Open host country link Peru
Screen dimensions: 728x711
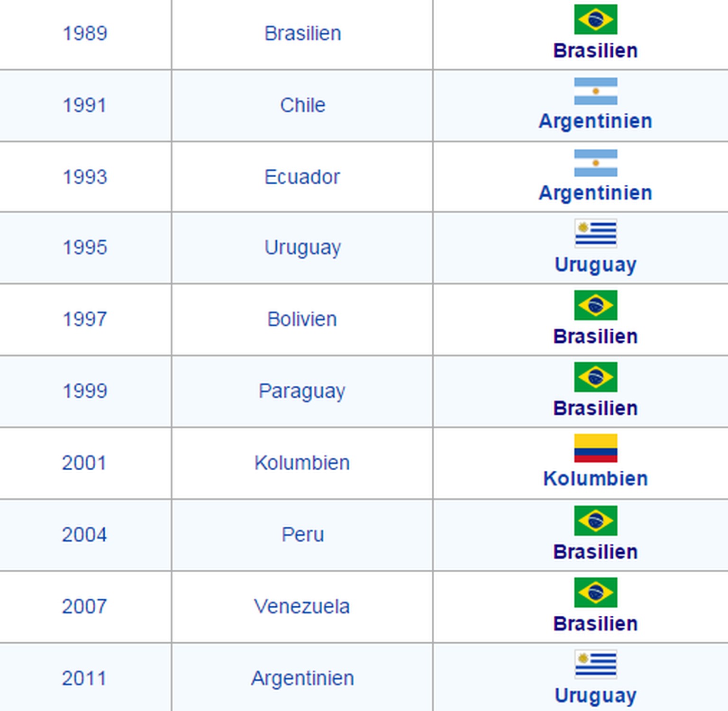coord(302,535)
